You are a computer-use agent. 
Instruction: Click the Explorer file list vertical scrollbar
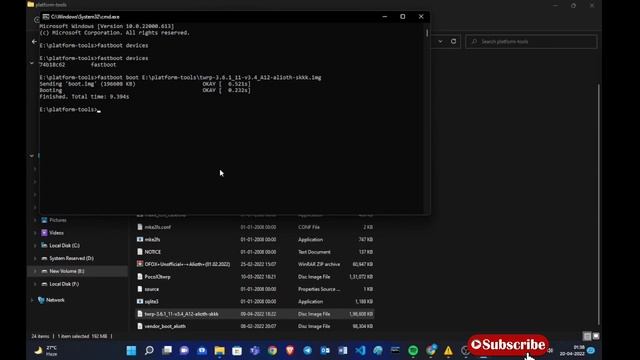tap(599, 204)
